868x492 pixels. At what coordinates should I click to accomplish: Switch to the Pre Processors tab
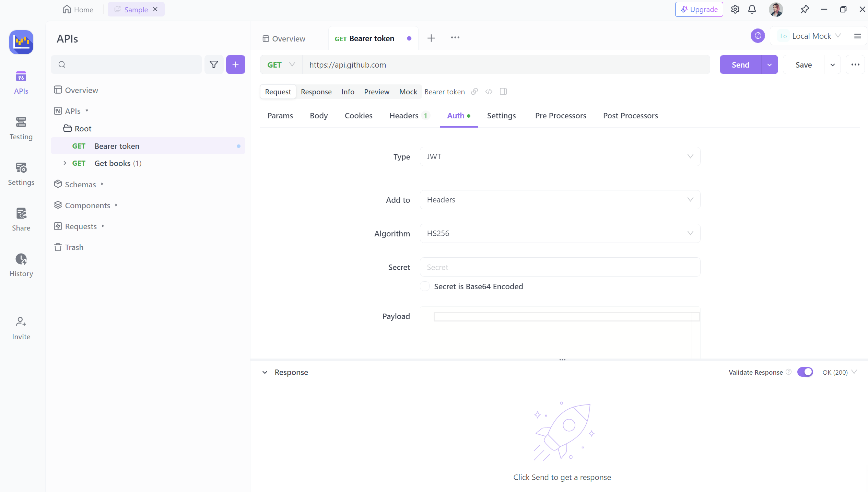pyautogui.click(x=561, y=116)
